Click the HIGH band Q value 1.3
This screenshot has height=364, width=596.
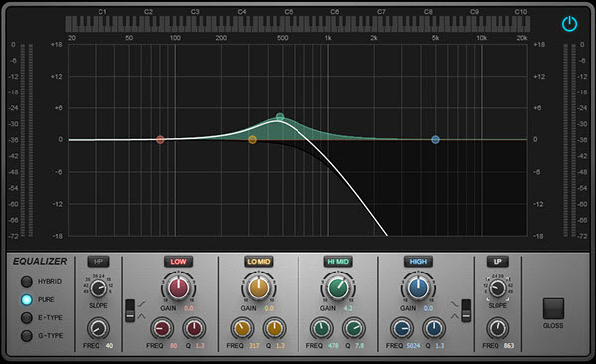point(440,346)
